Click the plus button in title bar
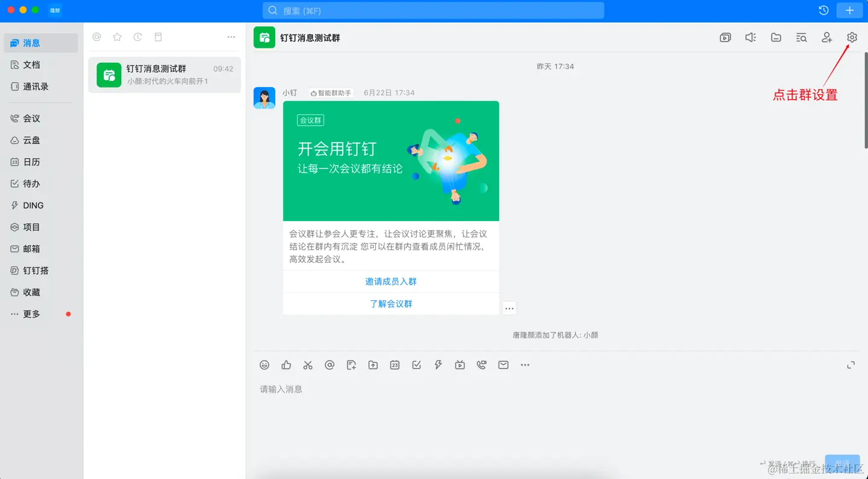 [x=850, y=10]
